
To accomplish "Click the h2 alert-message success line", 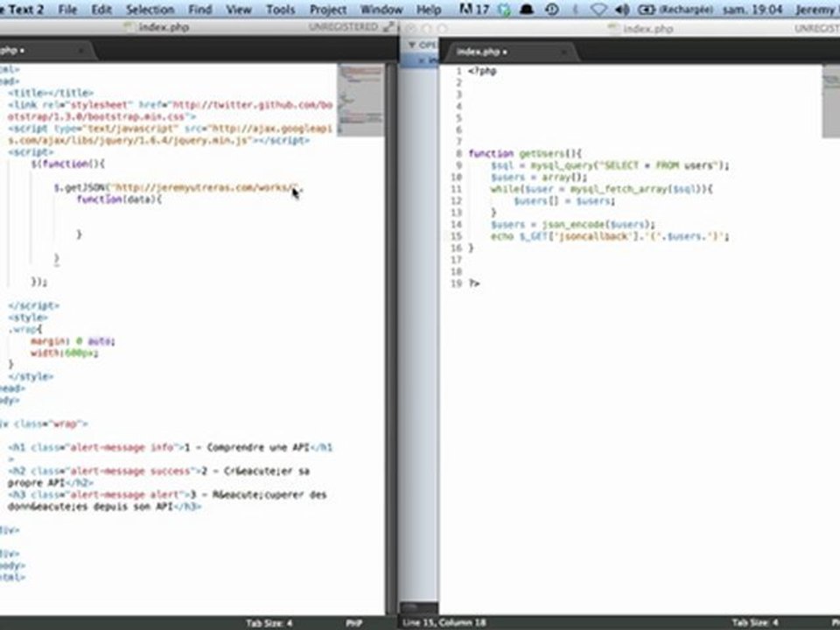I will click(x=158, y=477).
